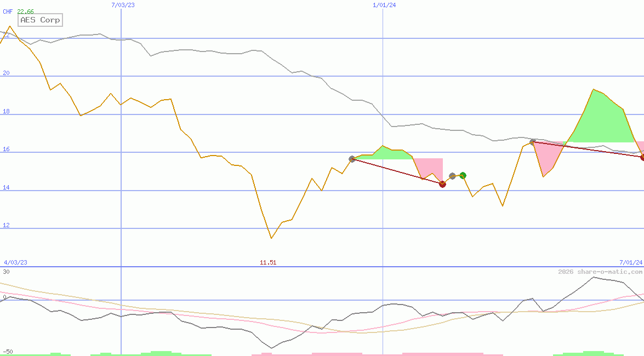Click the 7/01/24 end date label
The width and height of the screenshot is (644, 356).
[630, 262]
